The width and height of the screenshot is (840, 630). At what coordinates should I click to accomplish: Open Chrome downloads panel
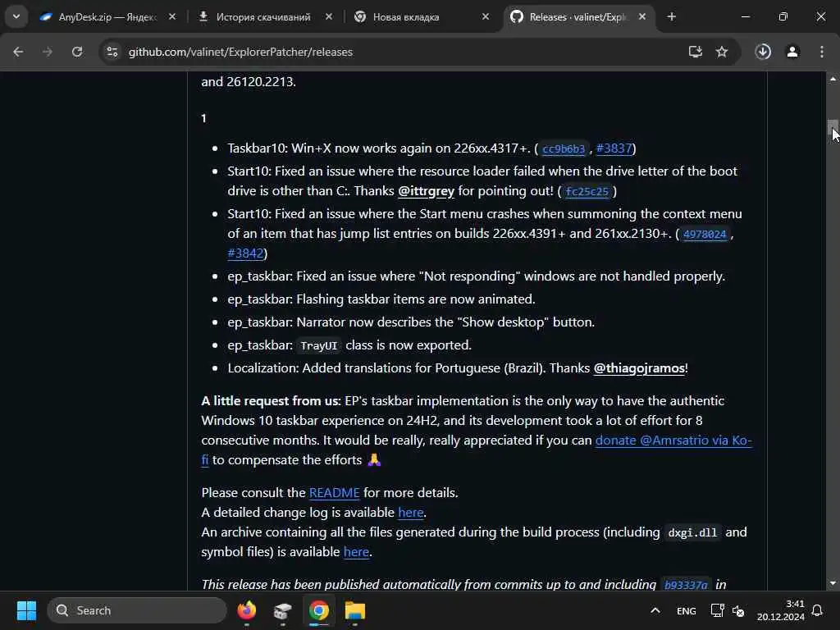(x=763, y=52)
